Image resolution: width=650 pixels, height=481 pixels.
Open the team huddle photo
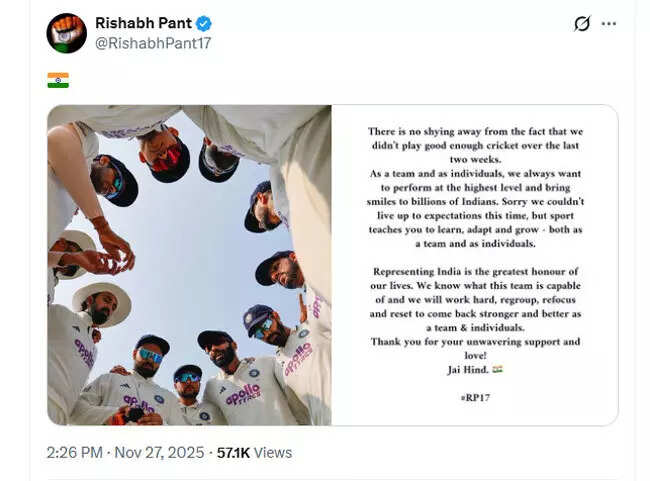coord(189,265)
